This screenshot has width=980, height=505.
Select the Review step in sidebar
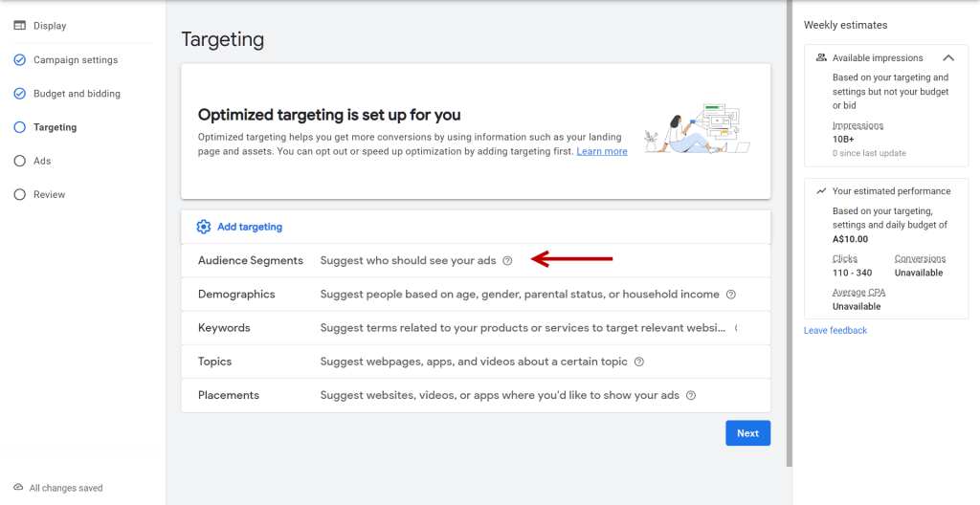point(50,194)
